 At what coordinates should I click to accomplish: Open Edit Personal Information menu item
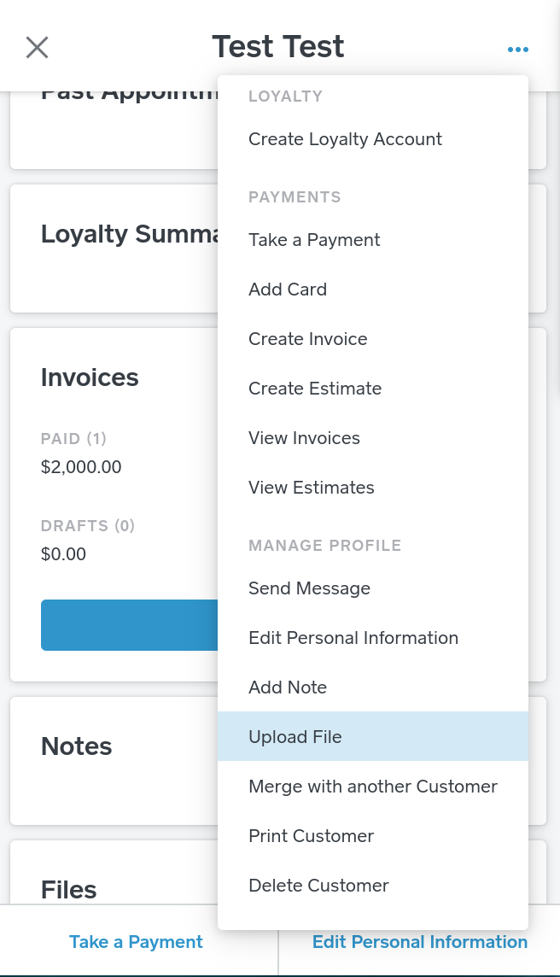point(353,638)
